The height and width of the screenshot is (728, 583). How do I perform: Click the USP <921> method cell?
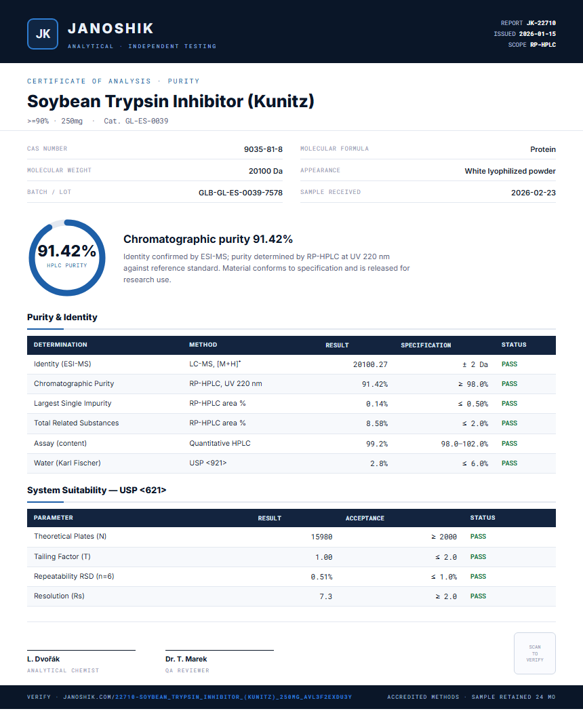tap(208, 463)
